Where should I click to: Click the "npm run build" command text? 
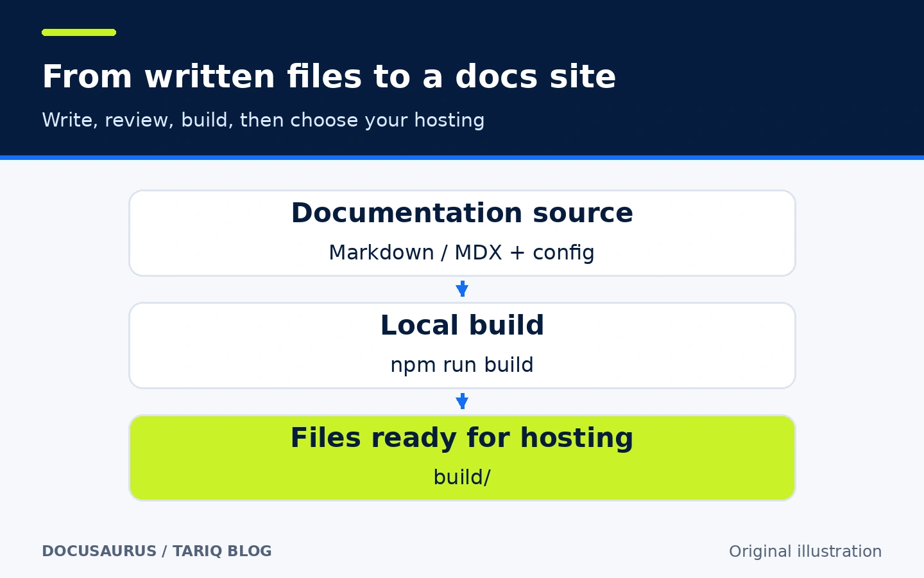(x=462, y=365)
